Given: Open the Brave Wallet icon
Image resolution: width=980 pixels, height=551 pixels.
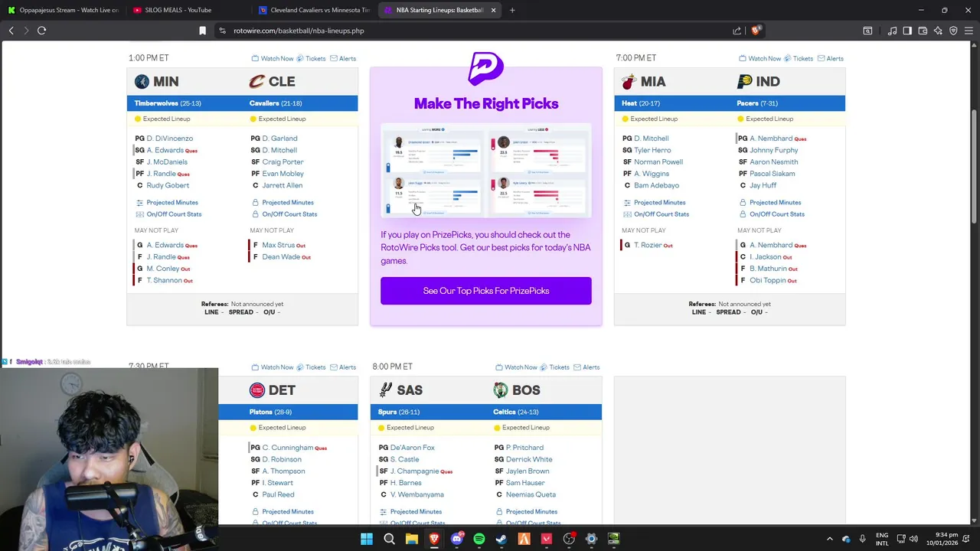Looking at the screenshot, I should click(x=923, y=31).
